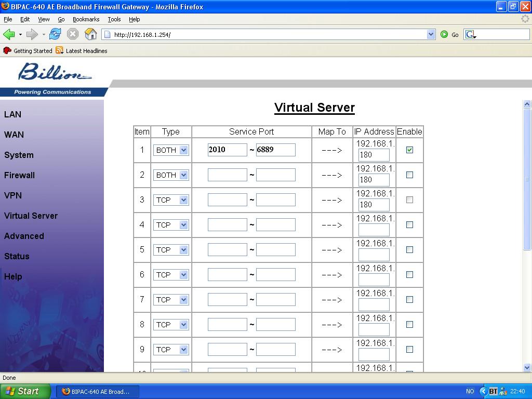Check Enable for item 2
Screen dimensions: 532x399
pos(409,175)
